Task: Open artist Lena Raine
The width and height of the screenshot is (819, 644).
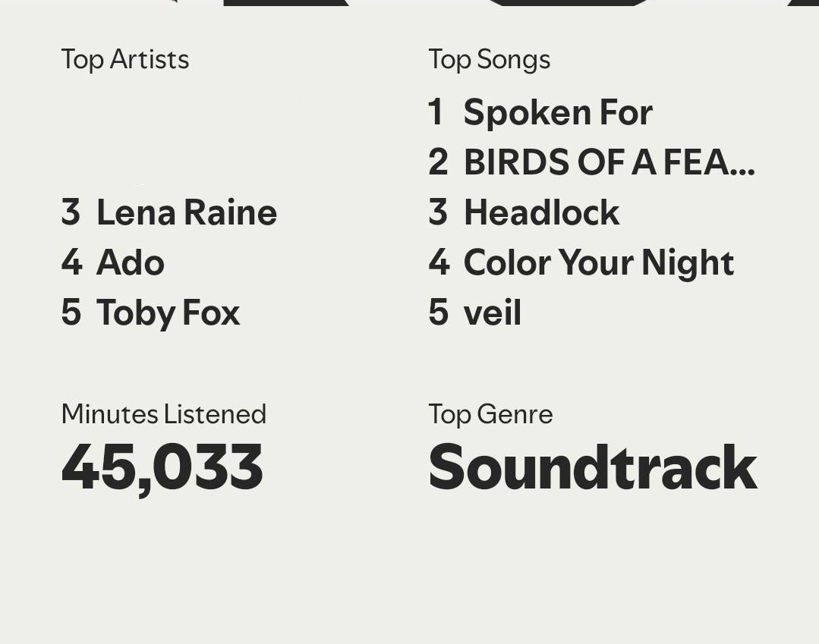Action: pos(186,212)
